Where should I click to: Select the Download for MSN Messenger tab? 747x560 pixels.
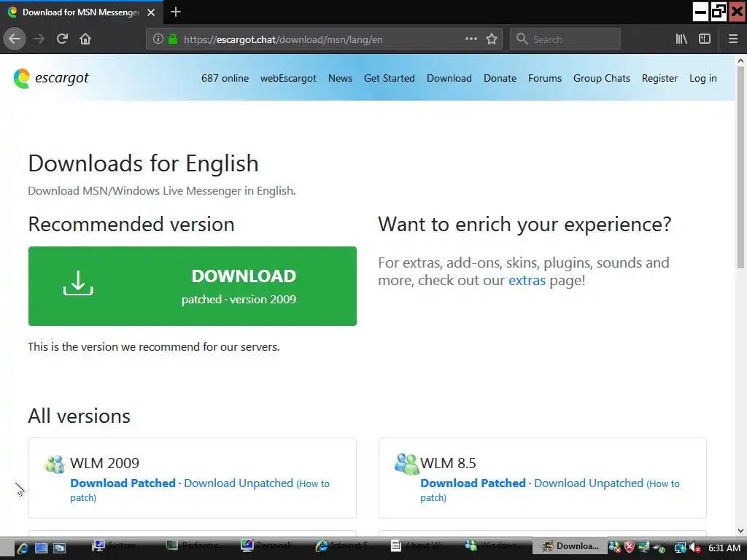point(82,12)
